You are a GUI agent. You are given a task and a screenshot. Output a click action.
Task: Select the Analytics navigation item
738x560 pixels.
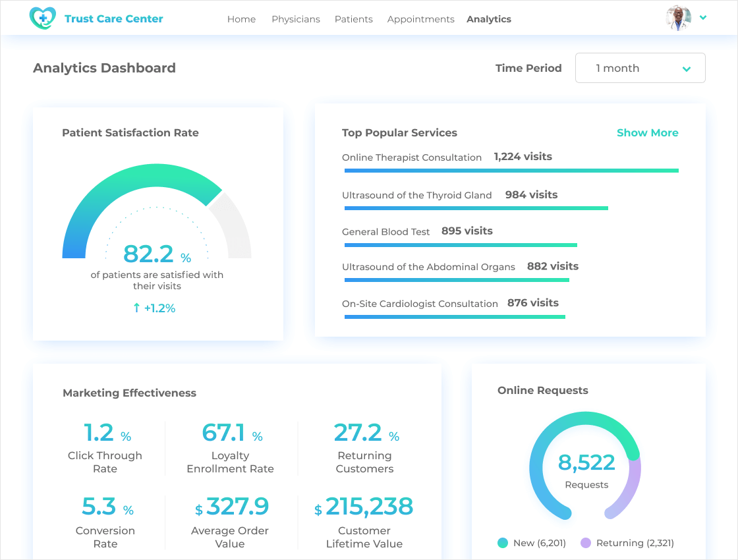pos(488,19)
